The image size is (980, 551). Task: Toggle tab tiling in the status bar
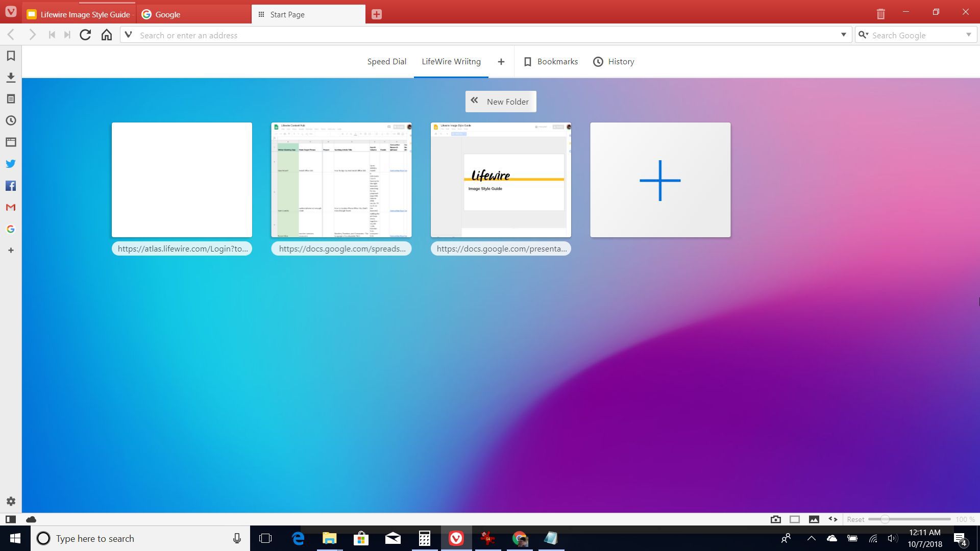(x=795, y=519)
